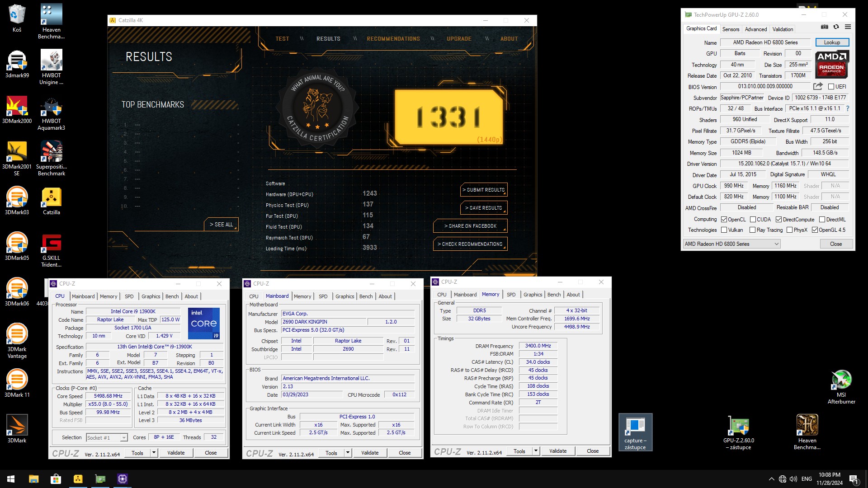The width and height of the screenshot is (868, 488).
Task: Open G.SKILL Trident desktop shortcut
Action: click(51, 249)
